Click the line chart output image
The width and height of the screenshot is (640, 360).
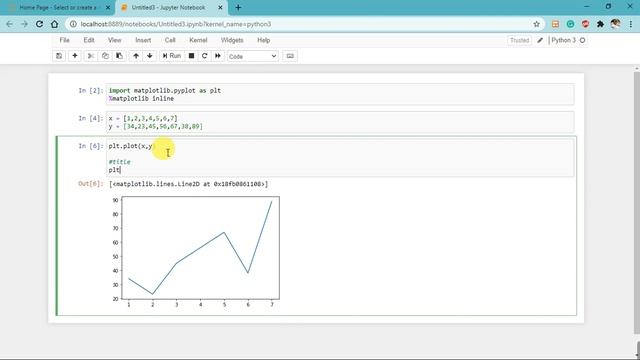(195, 252)
